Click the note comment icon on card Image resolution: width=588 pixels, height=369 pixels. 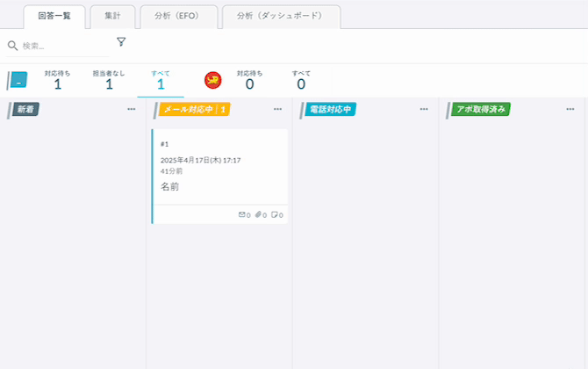point(275,214)
